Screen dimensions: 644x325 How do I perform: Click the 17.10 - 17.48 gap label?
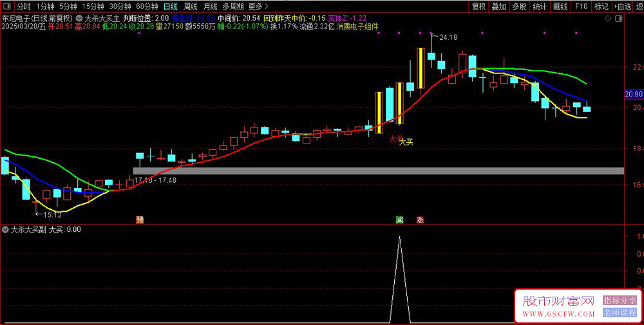coord(155,180)
